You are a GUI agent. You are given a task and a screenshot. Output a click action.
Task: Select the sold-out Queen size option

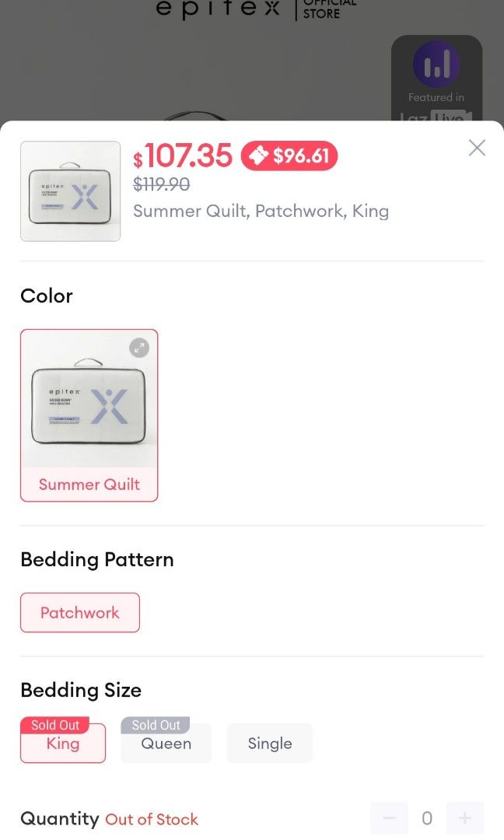pos(166,744)
